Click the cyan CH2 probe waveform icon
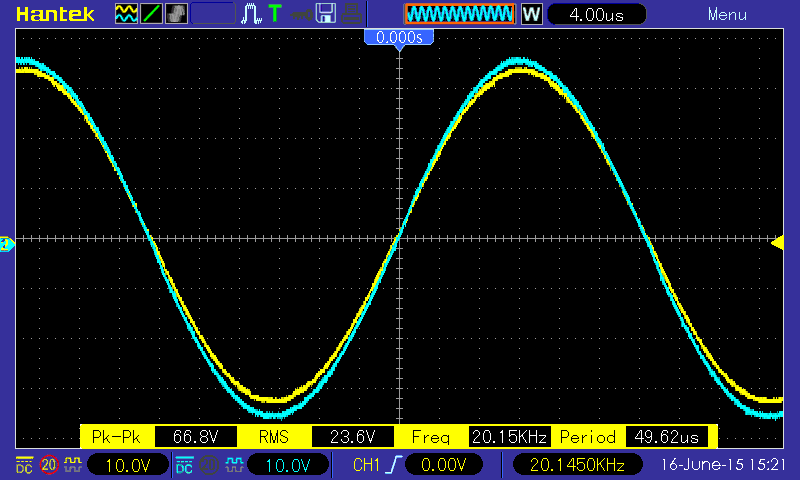The width and height of the screenshot is (800, 480). click(x=234, y=465)
